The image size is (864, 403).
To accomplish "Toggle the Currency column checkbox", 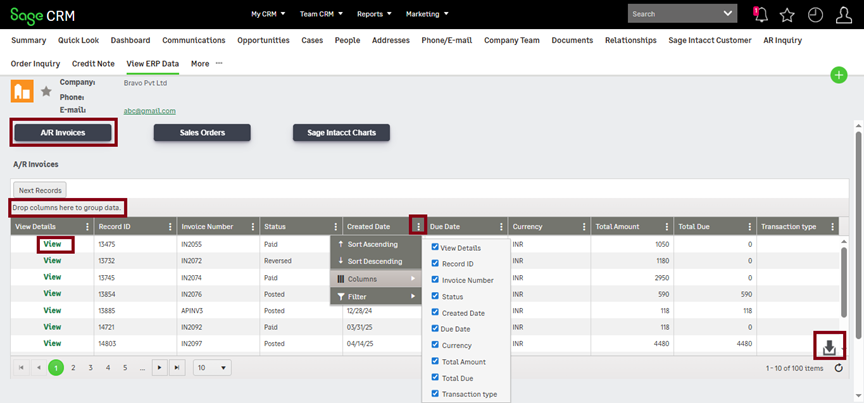I will point(434,345).
